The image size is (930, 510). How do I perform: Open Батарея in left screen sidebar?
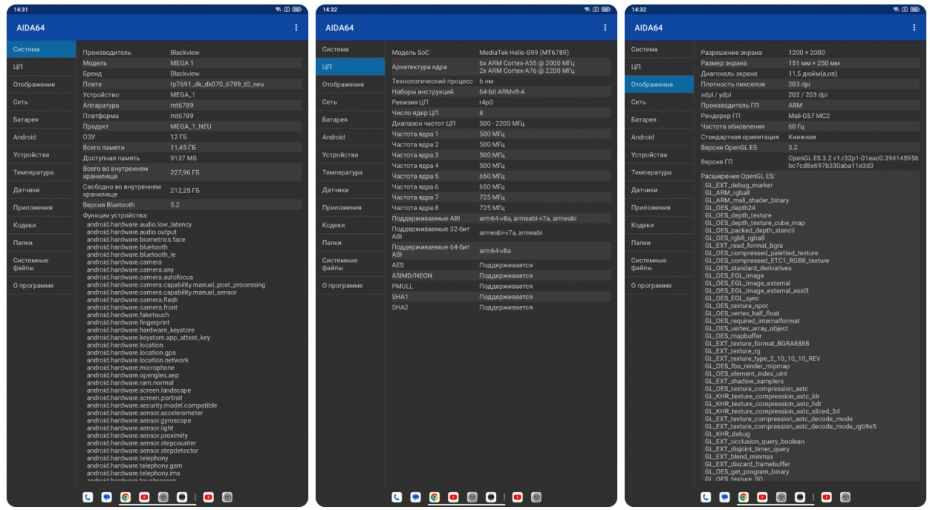click(x=42, y=119)
